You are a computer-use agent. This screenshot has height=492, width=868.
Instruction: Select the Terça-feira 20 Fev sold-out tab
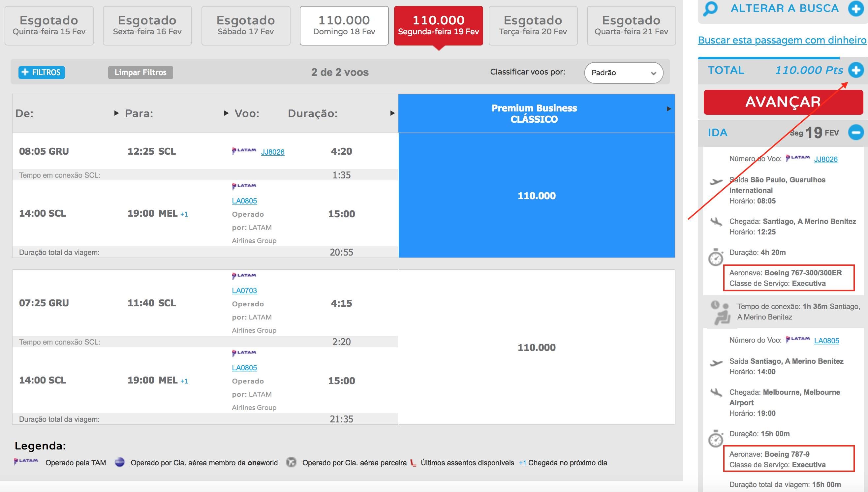(x=533, y=26)
